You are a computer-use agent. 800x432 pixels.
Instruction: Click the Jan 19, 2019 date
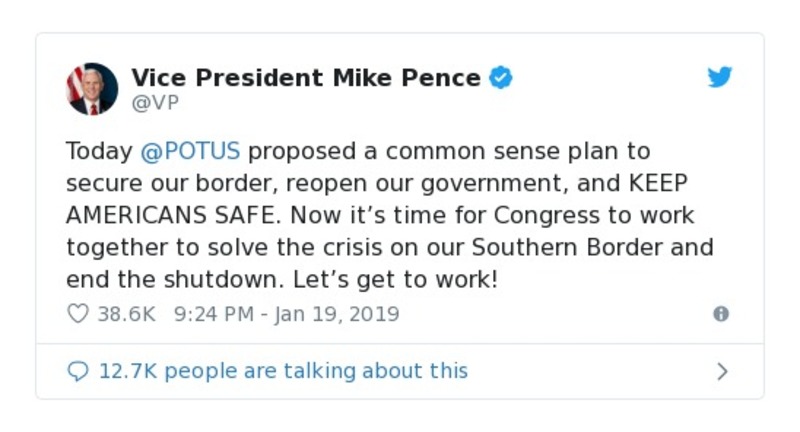pos(337,314)
